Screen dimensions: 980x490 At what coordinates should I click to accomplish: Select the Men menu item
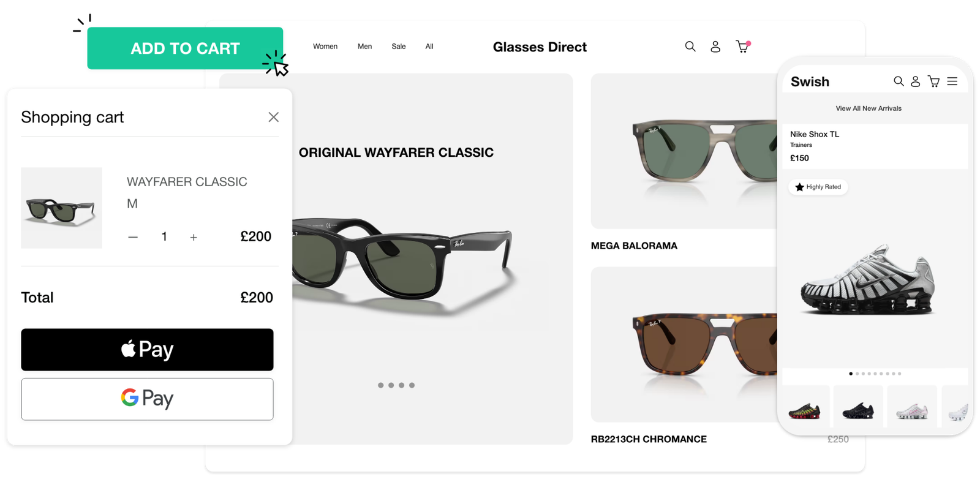pyautogui.click(x=364, y=47)
